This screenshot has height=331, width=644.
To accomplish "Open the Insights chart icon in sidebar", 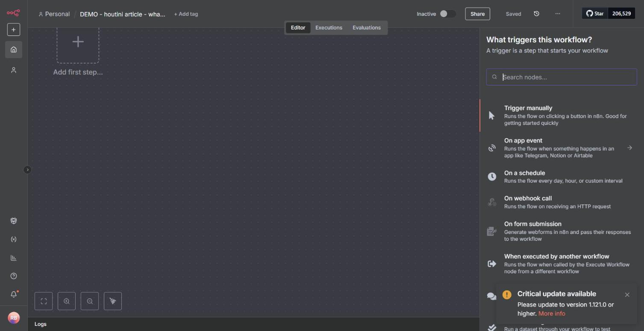I will [x=14, y=258].
